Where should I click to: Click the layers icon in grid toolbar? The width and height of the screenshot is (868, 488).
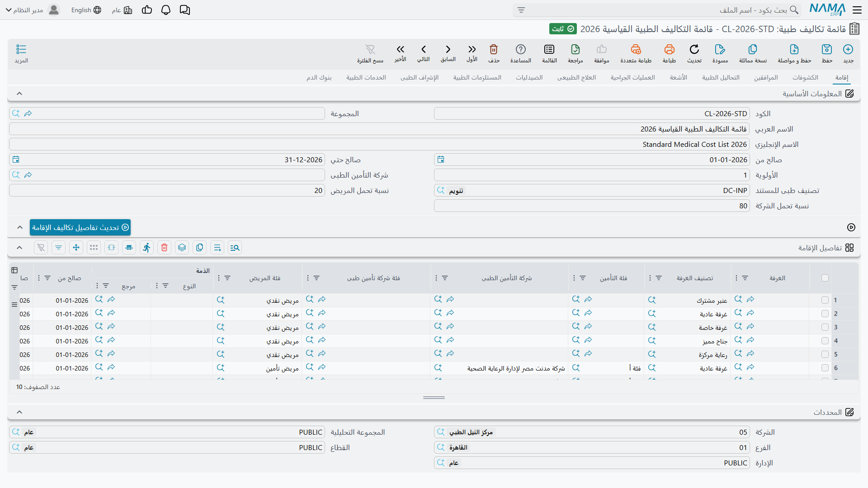coord(182,248)
